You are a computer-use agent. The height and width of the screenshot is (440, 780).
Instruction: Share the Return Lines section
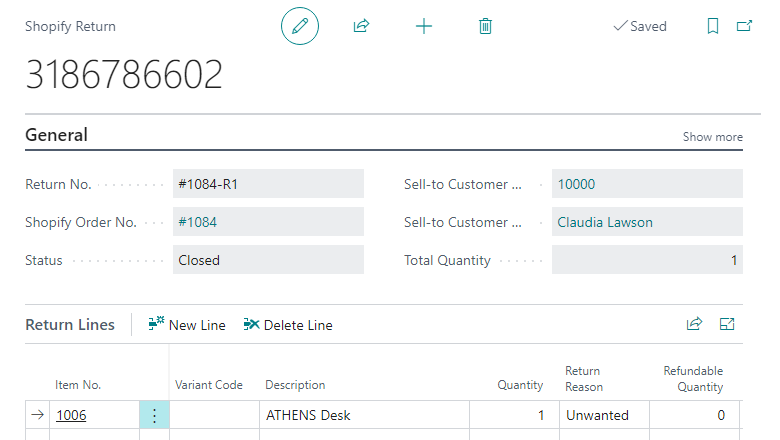pyautogui.click(x=694, y=324)
